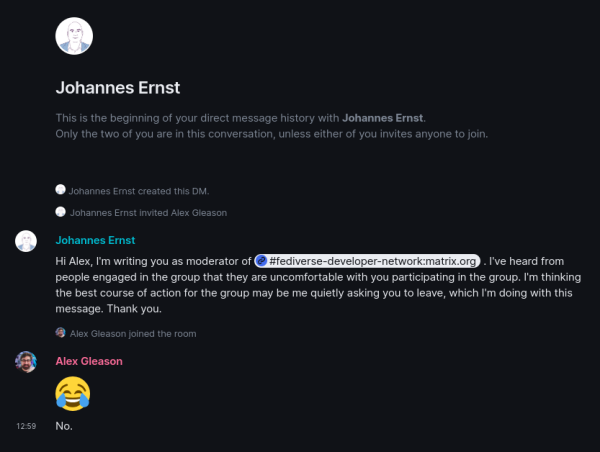
Task: Select Johannes Ernst's moderator message text
Action: coord(318,285)
